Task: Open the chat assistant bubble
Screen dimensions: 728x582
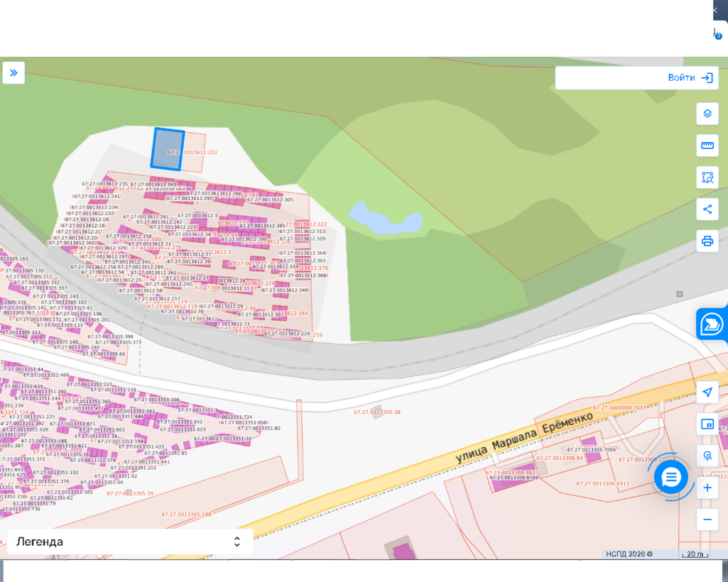Action: pos(671,477)
